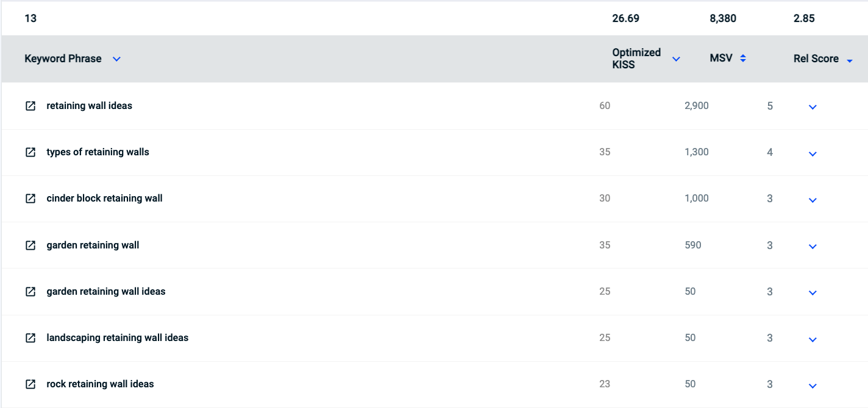This screenshot has height=408, width=868.
Task: Open external link for garden retaining wall ideas
Action: [30, 292]
